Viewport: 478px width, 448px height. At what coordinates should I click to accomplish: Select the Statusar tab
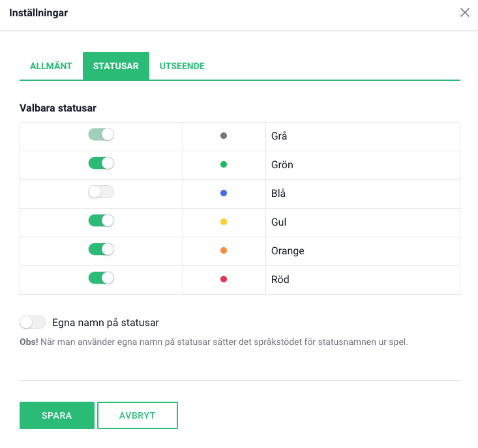click(x=116, y=66)
